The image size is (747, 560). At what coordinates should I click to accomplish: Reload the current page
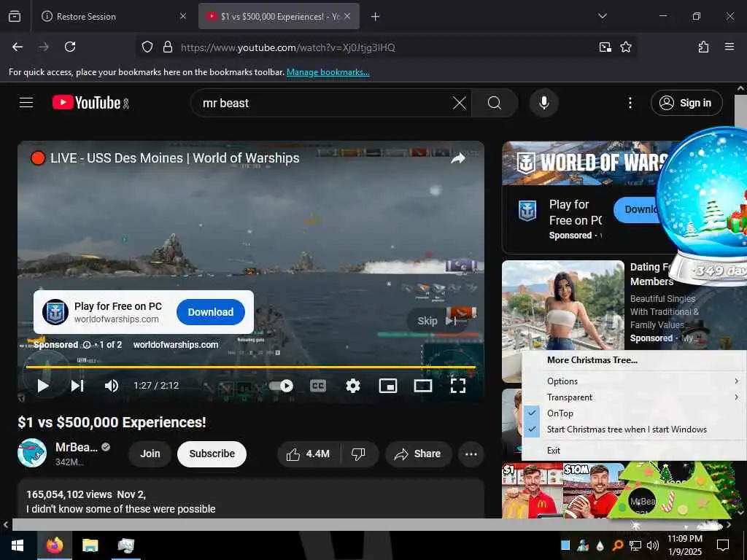pos(70,47)
